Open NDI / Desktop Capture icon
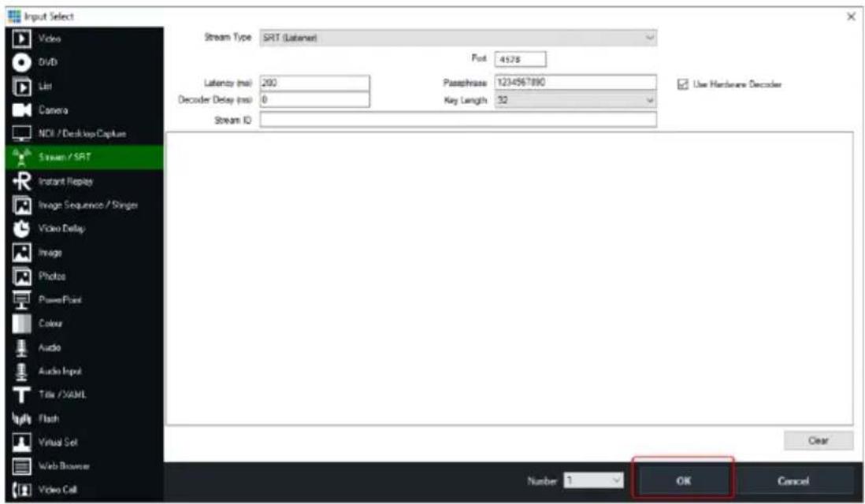Screen dimensions: 865x504 click(21, 133)
